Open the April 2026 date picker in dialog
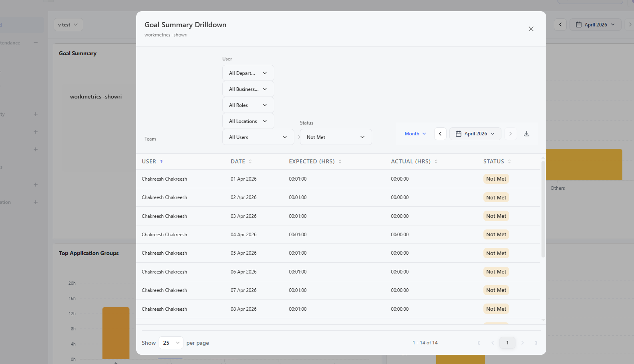 (475, 134)
